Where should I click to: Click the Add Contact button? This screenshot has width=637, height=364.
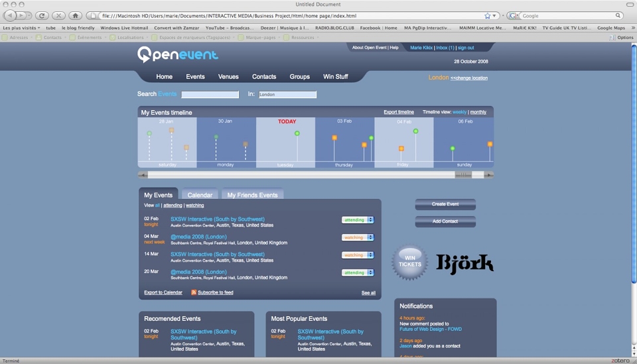[x=445, y=221]
